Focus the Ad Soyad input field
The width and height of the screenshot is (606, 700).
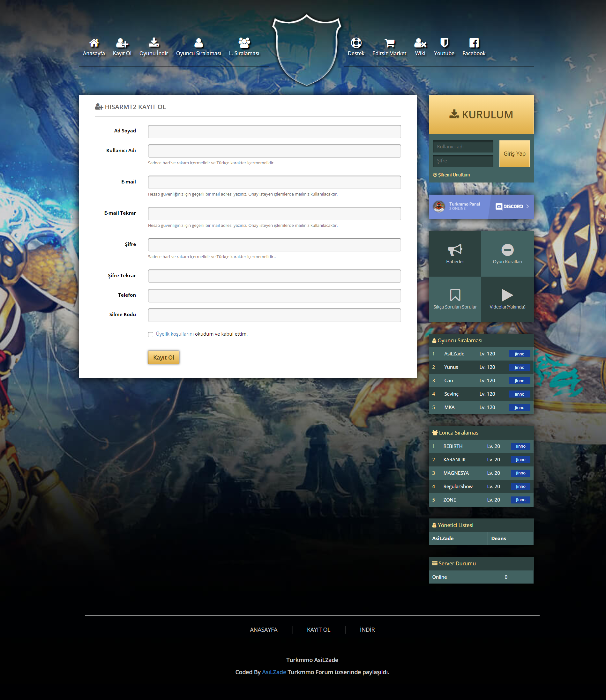(x=274, y=131)
